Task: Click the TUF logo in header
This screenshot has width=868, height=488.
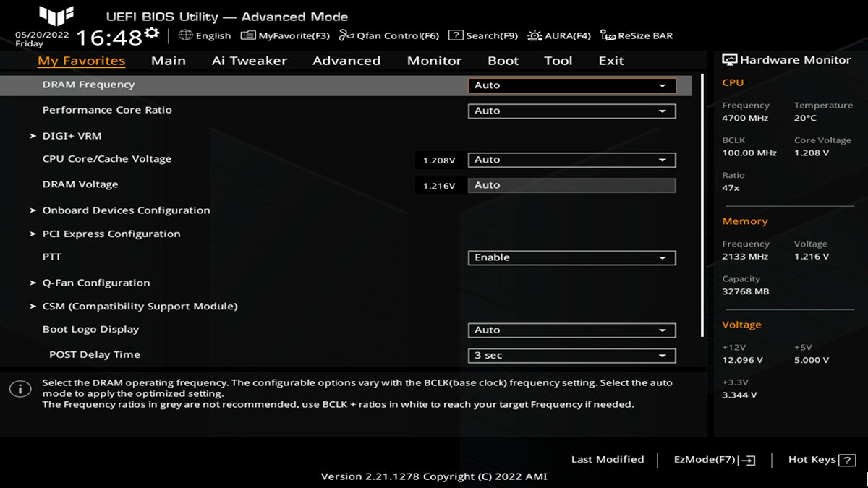Action: 56,16
